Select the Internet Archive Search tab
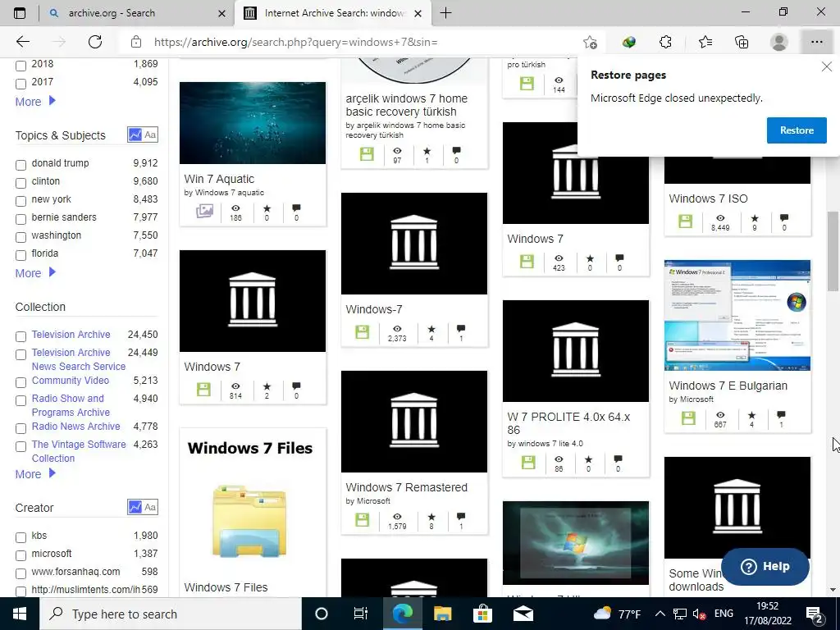 (332, 13)
